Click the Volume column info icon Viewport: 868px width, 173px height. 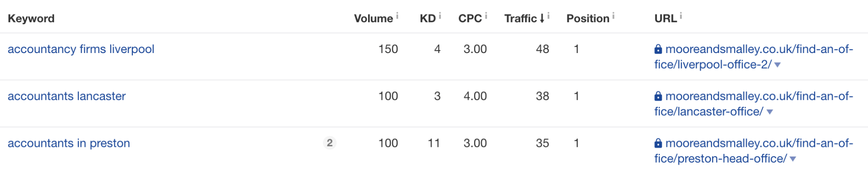click(397, 16)
